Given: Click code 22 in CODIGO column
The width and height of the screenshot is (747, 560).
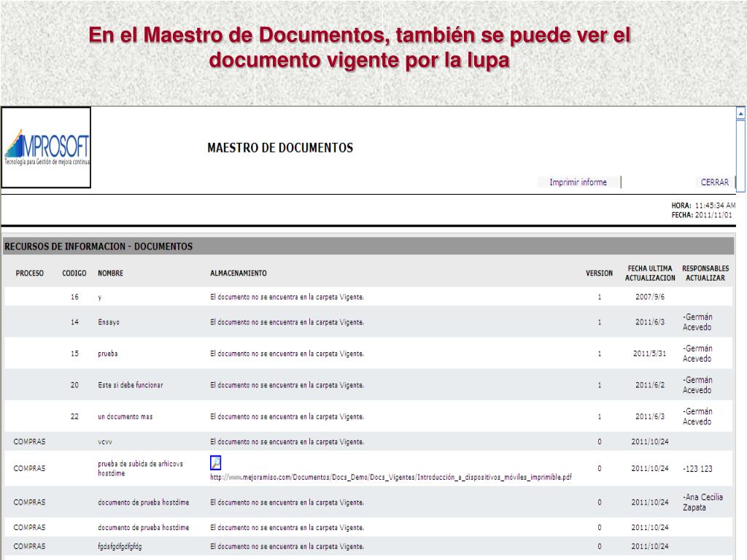Looking at the screenshot, I should [75, 416].
